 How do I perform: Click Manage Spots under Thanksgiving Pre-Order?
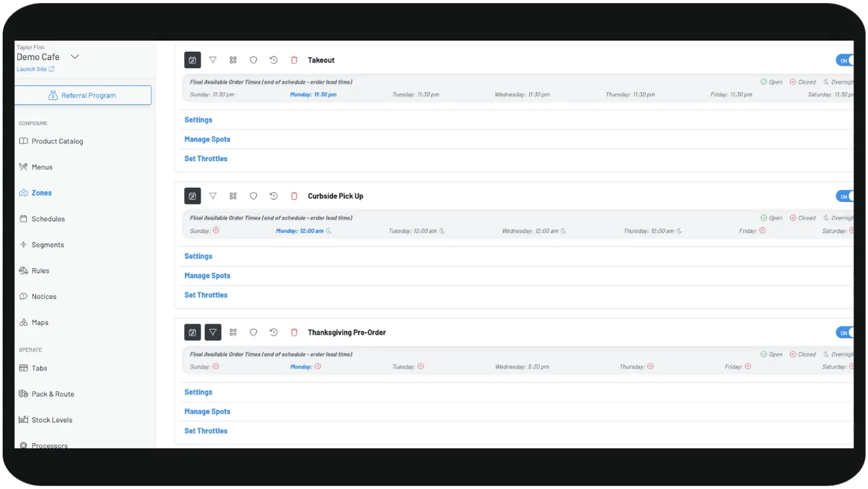pyautogui.click(x=207, y=412)
